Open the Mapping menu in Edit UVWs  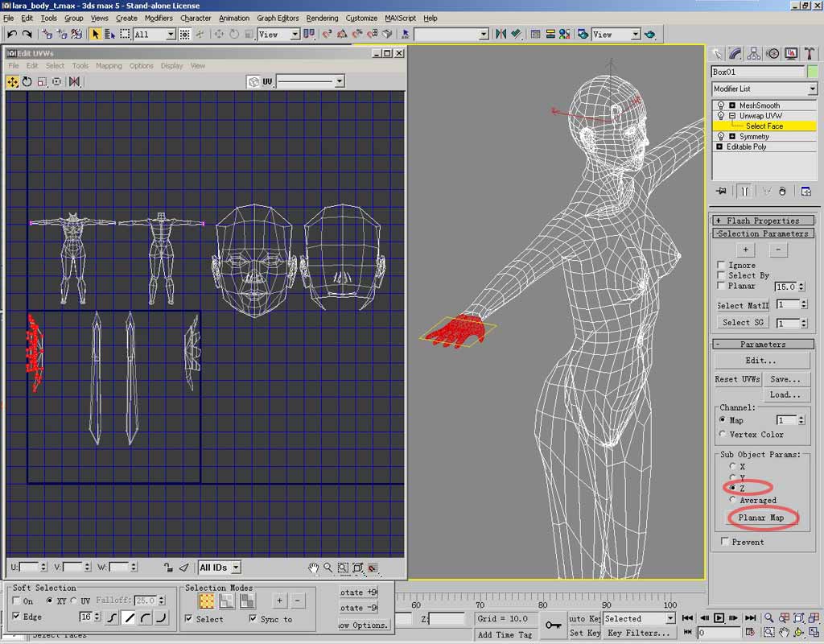click(x=109, y=66)
